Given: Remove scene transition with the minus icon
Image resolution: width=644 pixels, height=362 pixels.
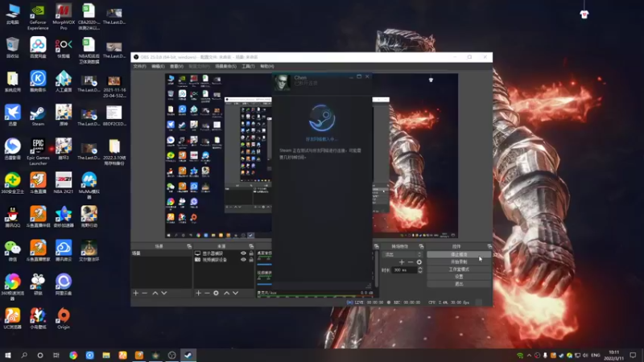Looking at the screenshot, I should pos(411,262).
